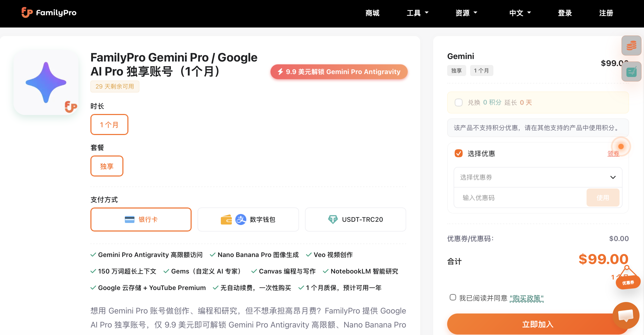Click the chevron arrow in coupon selector
The height and width of the screenshot is (335, 644).
613,177
